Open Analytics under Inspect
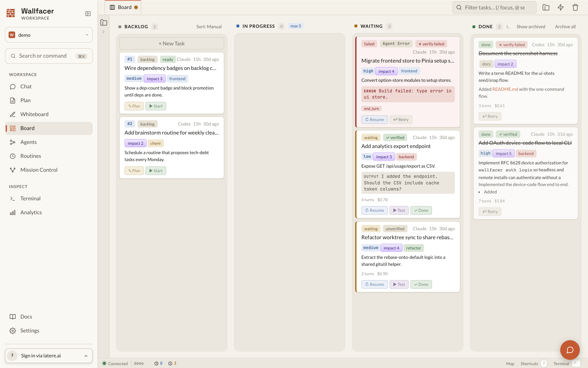 coord(49,212)
